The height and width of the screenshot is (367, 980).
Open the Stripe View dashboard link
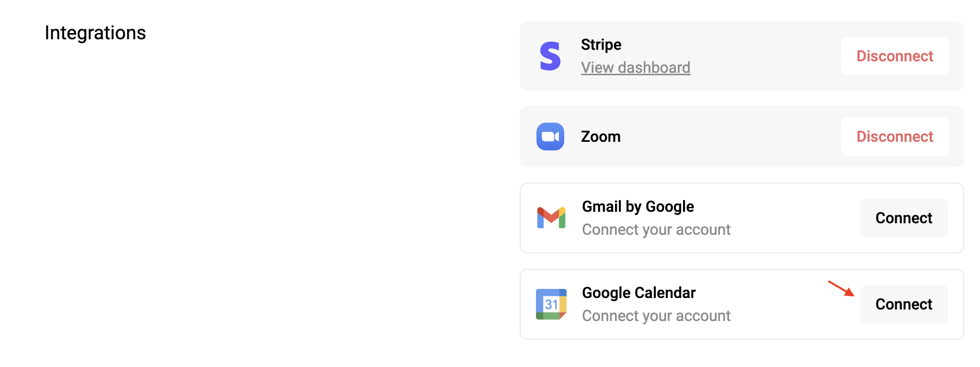pyautogui.click(x=635, y=68)
